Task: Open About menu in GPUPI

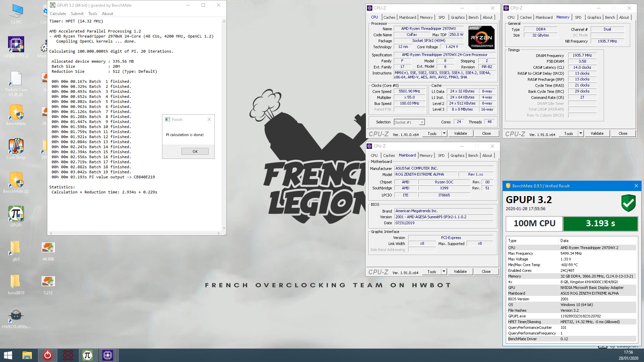Action: 107,14
